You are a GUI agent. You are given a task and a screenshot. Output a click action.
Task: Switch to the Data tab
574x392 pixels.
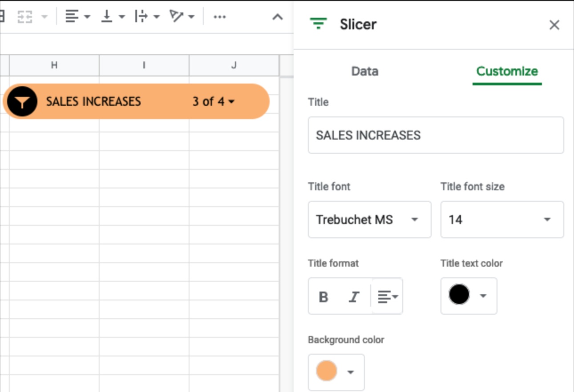[364, 71]
